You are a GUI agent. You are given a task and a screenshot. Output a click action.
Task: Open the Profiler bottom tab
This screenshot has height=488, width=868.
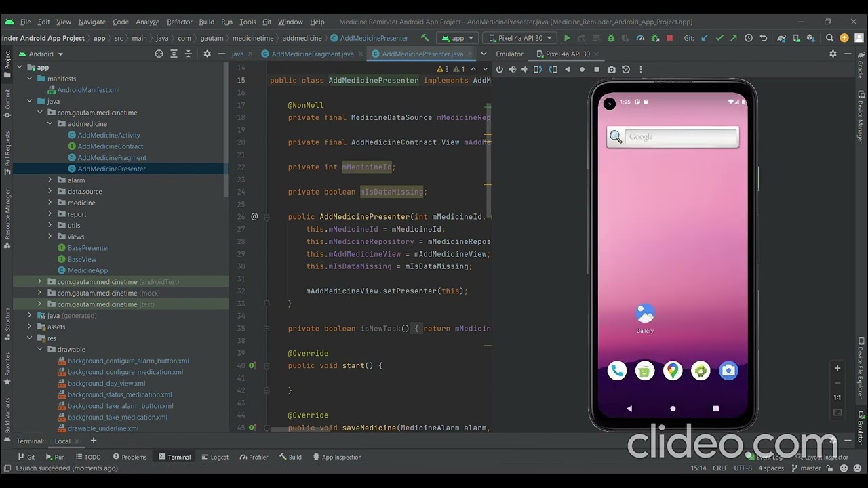[x=254, y=457]
